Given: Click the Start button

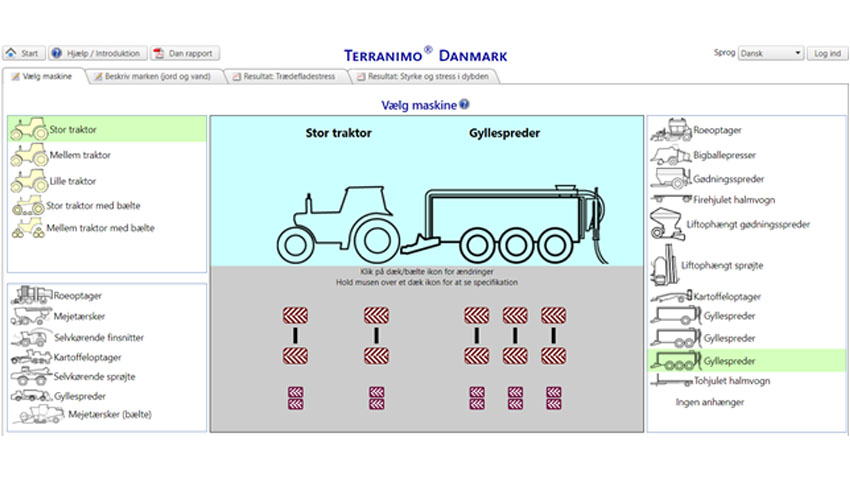Looking at the screenshot, I should pyautogui.click(x=24, y=53).
